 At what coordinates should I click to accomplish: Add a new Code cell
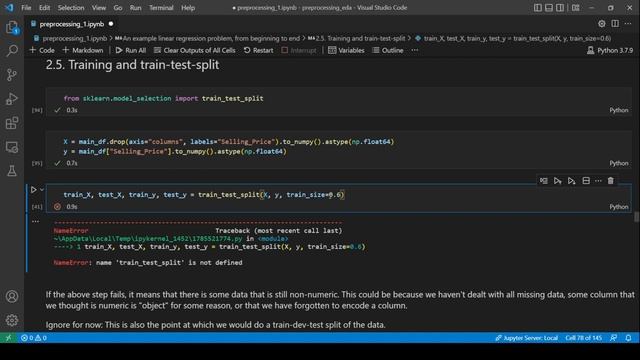tap(42, 50)
